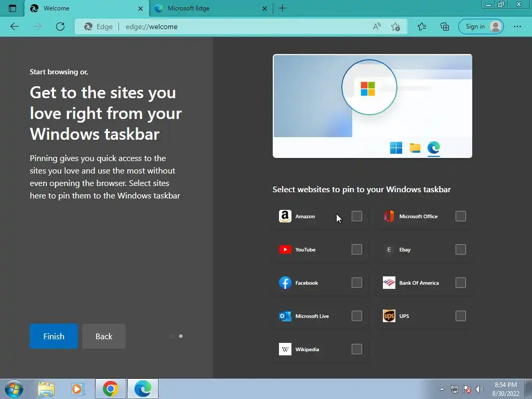532x399 pixels.
Task: Click the Bank Of America label text
Action: (419, 283)
